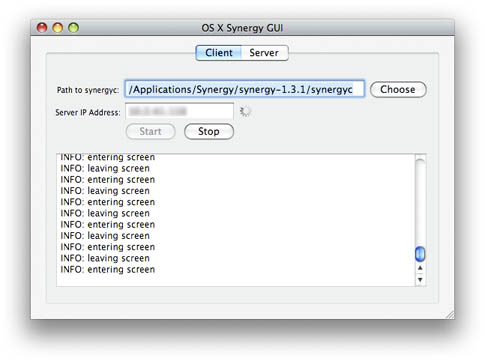
Task: Switch to the Client tab
Action: 219,53
